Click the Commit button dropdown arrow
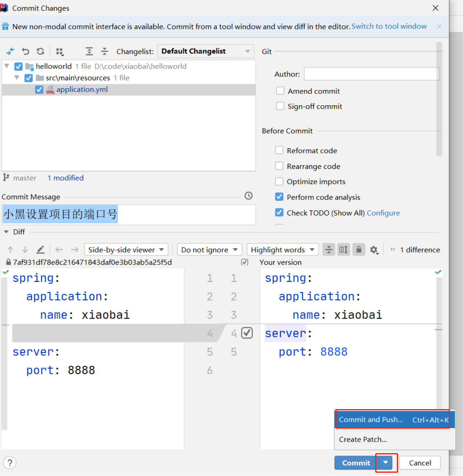The image size is (463, 476). [x=386, y=463]
